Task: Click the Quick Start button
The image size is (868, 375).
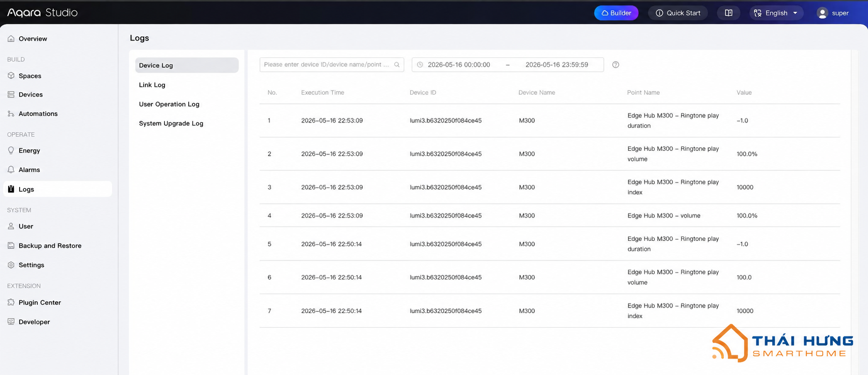Action: coord(677,13)
